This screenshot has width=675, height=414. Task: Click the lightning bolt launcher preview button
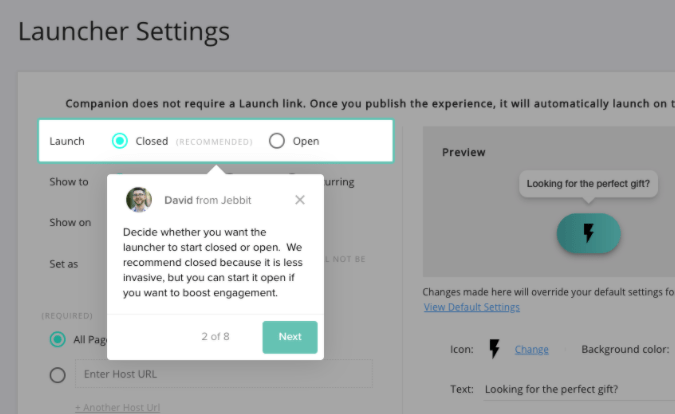(x=588, y=233)
